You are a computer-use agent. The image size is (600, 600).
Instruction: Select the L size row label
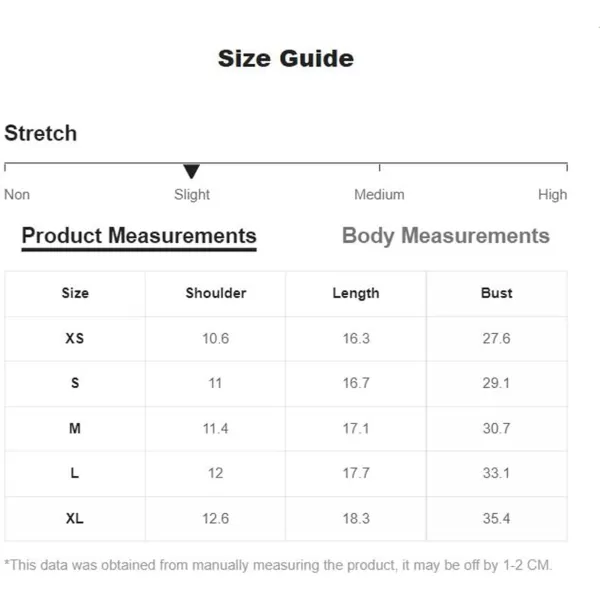(x=75, y=473)
